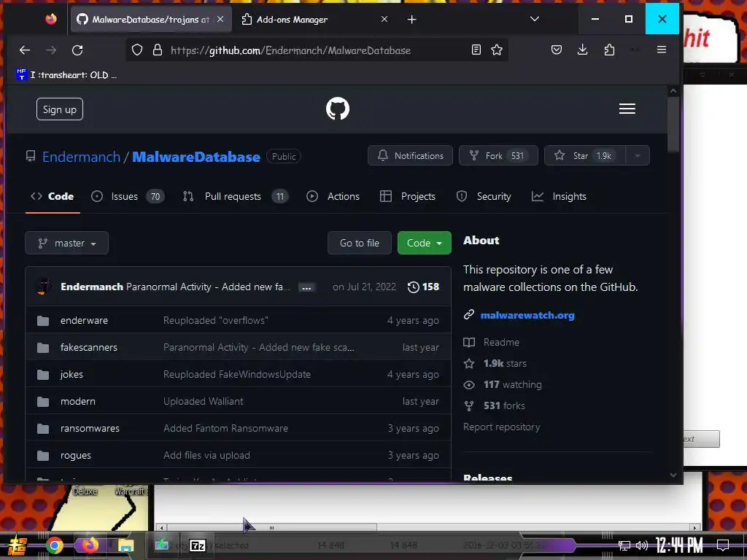Viewport: 747px width, 560px height.
Task: Open the Firefox application hamburger menu
Action: [661, 50]
